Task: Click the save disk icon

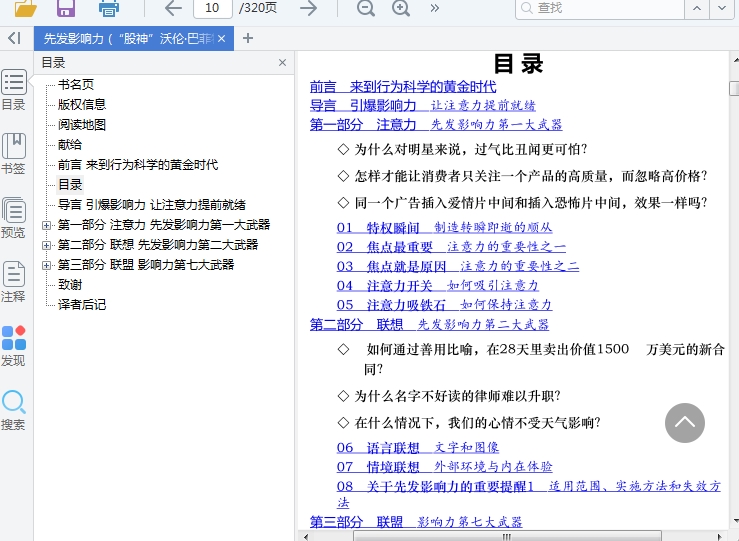Action: [66, 8]
